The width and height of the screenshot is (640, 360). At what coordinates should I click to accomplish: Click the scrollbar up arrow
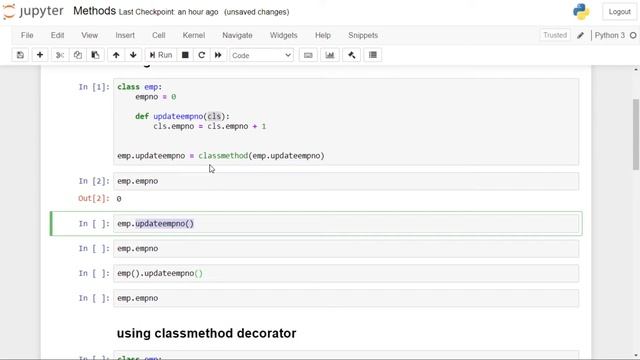pos(636,70)
